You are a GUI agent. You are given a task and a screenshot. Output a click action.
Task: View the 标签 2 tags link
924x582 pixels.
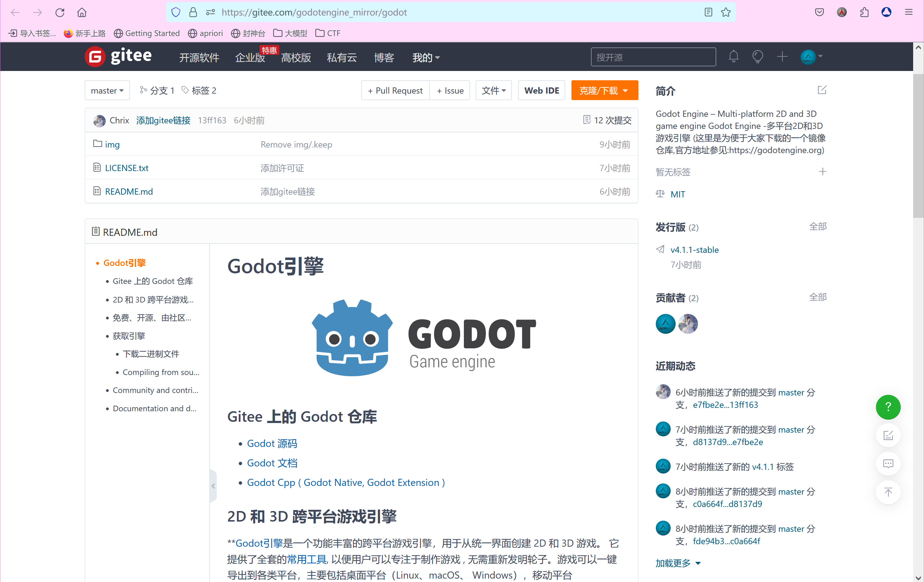[199, 90]
